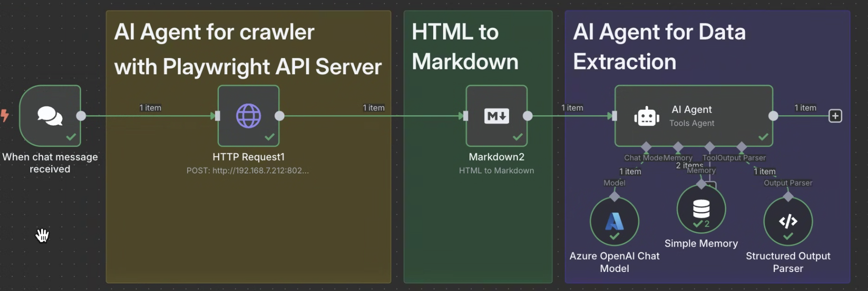This screenshot has height=291, width=868.
Task: Click the output connector of chat trigger node
Action: tap(81, 116)
